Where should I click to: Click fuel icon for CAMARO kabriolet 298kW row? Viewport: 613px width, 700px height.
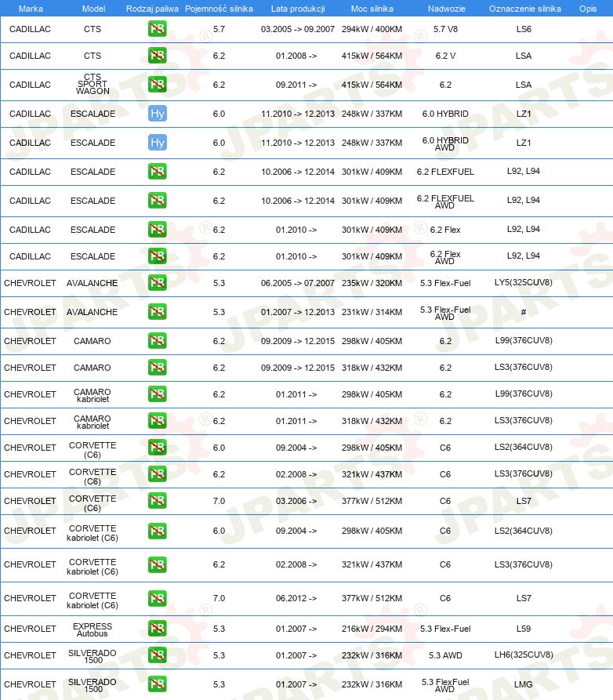[157, 394]
